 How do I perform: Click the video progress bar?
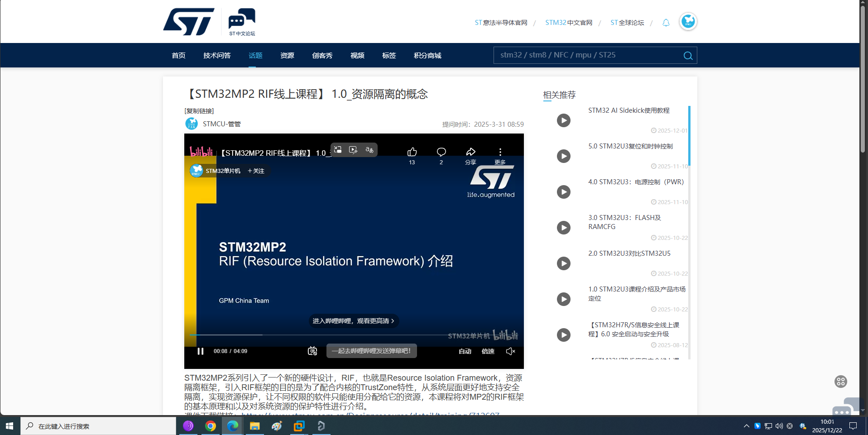(354, 335)
